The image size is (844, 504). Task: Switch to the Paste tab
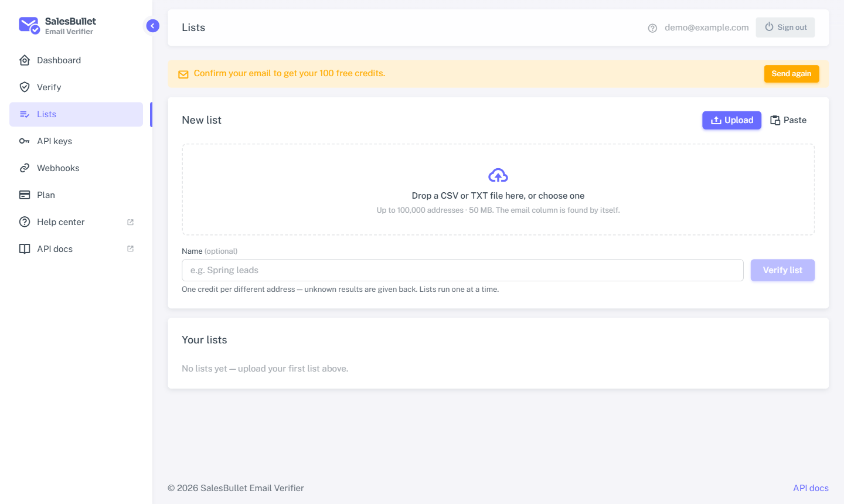[788, 120]
